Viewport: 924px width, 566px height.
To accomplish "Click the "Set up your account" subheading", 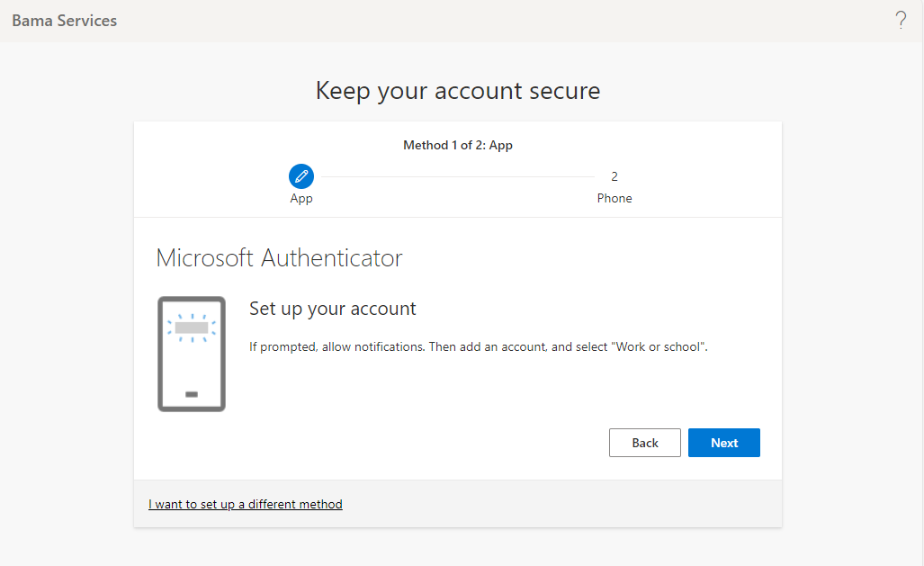I will (332, 309).
